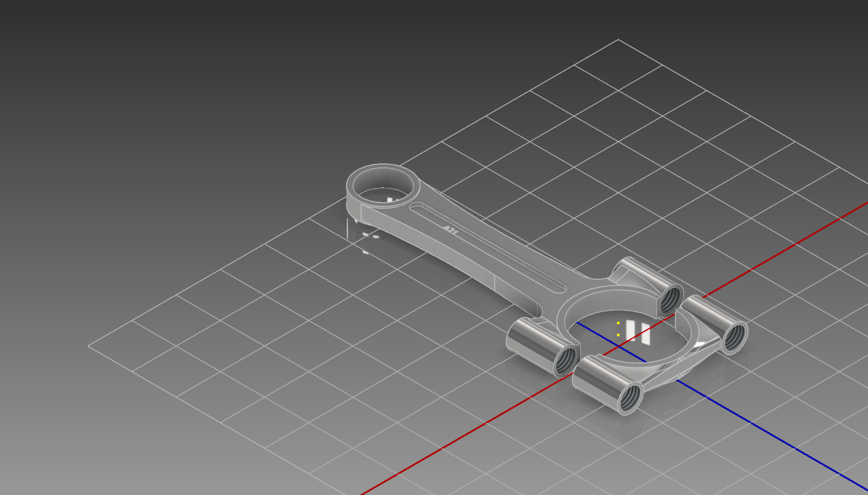Screen dimensions: 868x495
Task: Pick the rightmost threaded bolt sleeve
Action: coord(715,324)
